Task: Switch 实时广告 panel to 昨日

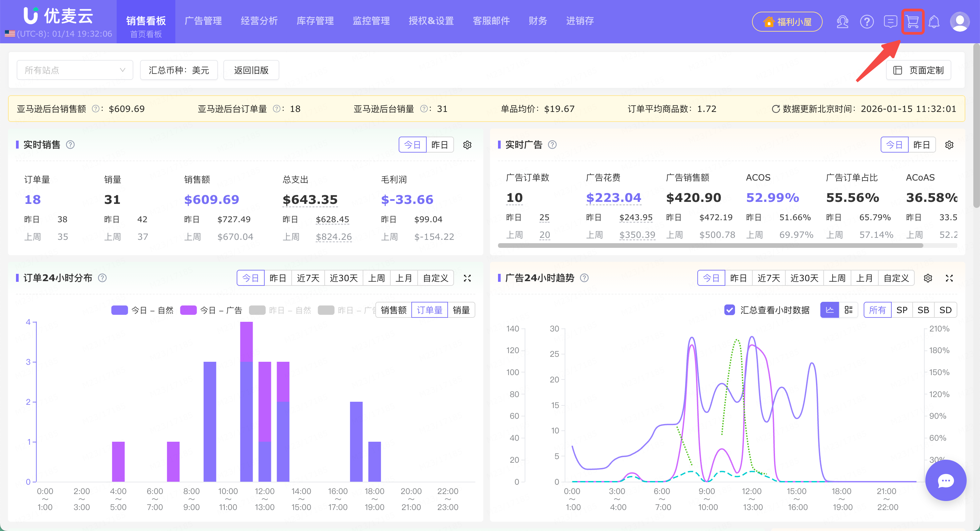Action: [x=921, y=145]
